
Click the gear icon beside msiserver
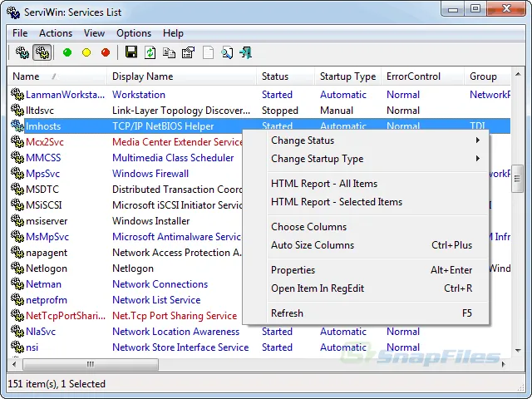click(17, 220)
